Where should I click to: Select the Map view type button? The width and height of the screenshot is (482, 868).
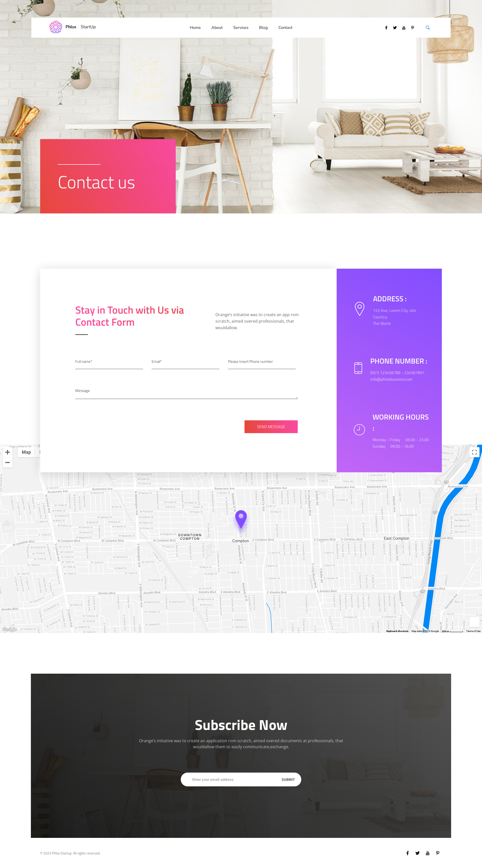click(26, 452)
